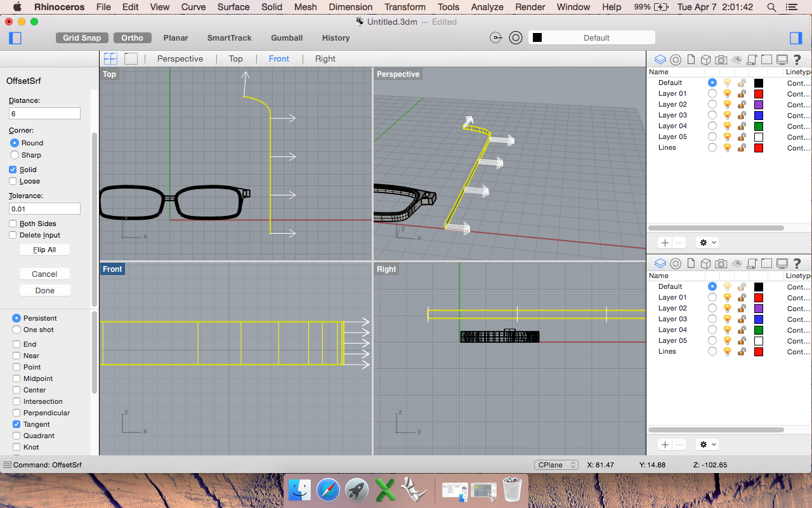Turn on the Gumball toolbar button
This screenshot has height=508, width=812.
[287, 38]
